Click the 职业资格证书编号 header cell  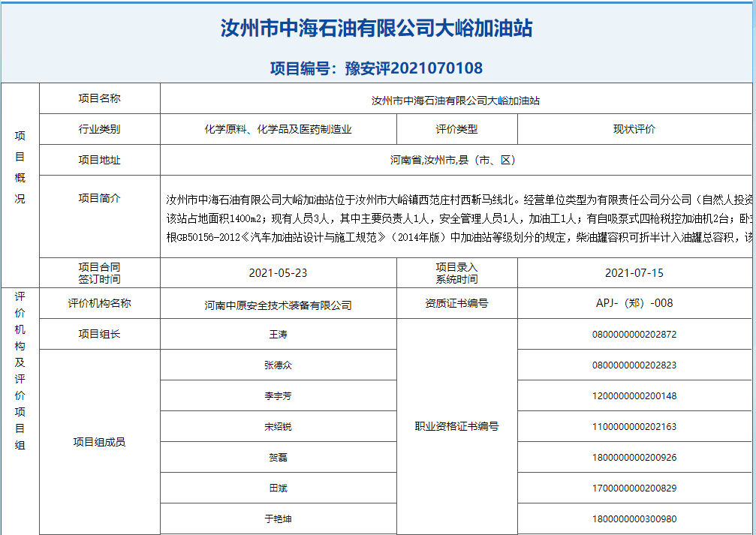456,427
